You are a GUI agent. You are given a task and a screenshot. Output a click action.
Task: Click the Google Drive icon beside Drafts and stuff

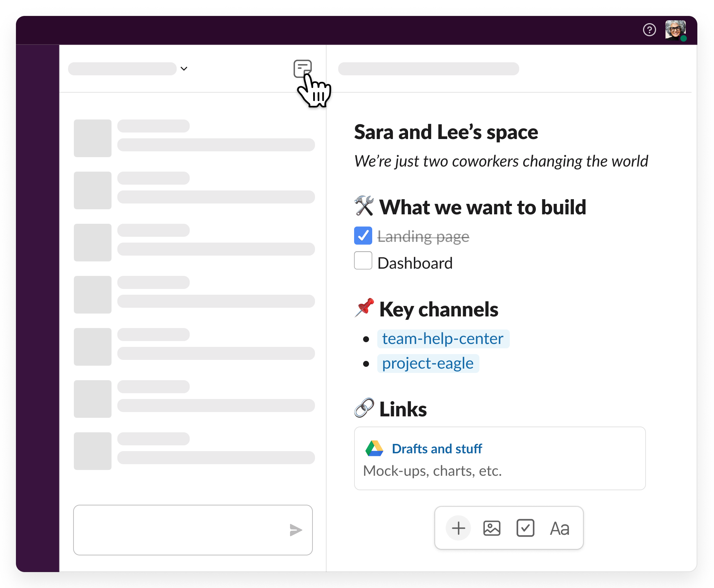click(374, 448)
